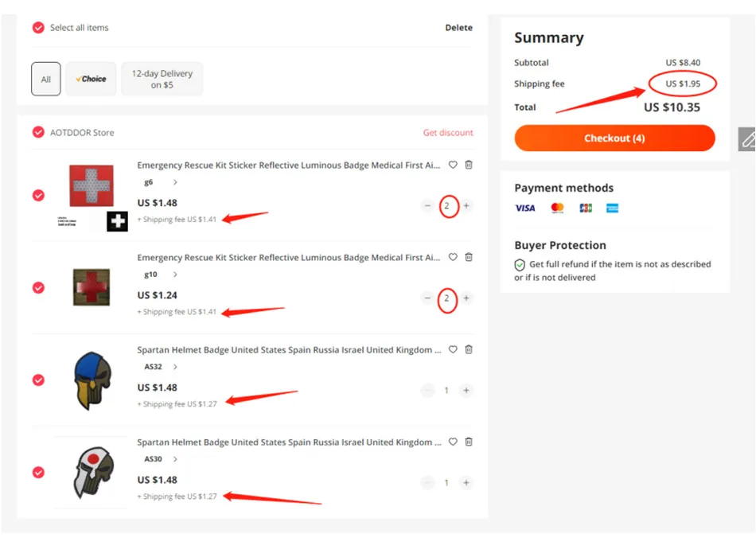Trash the AS32 Spartan Helmet Badge

point(469,349)
